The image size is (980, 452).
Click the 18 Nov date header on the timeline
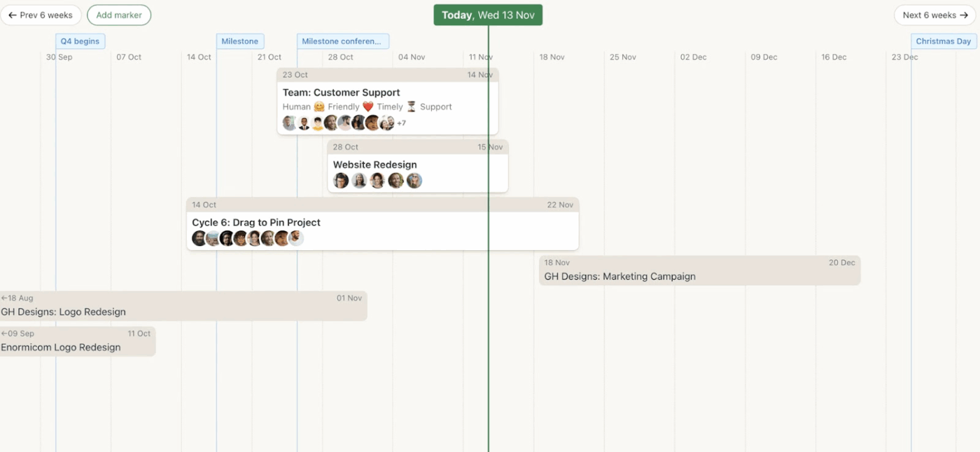[552, 57]
